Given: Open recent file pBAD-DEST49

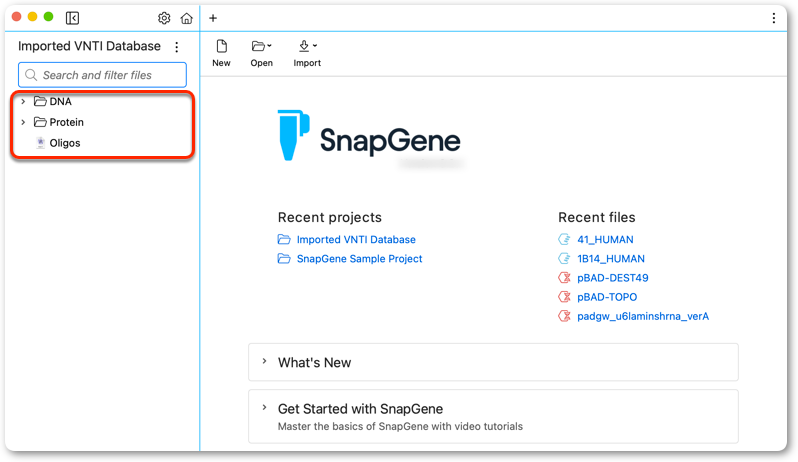Looking at the screenshot, I should point(612,278).
